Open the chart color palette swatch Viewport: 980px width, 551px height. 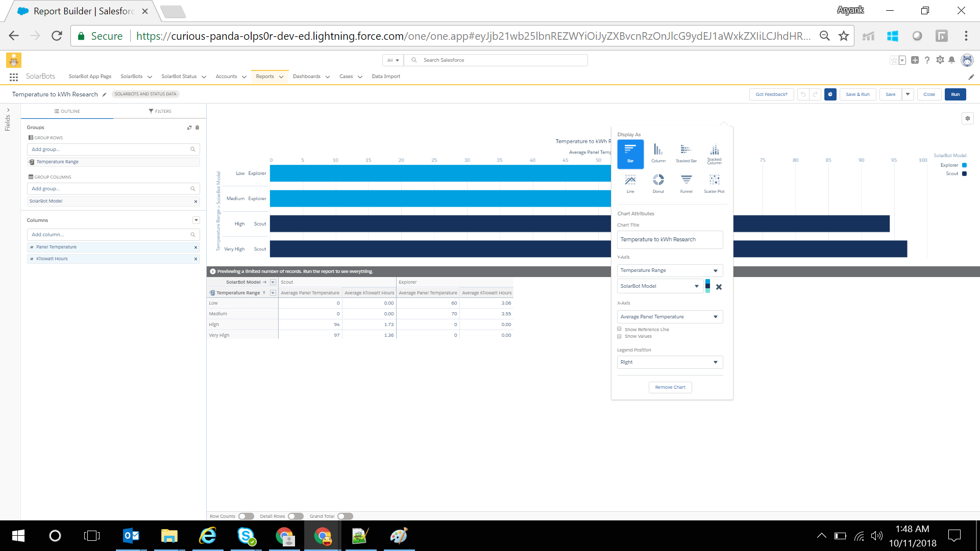pyautogui.click(x=707, y=286)
